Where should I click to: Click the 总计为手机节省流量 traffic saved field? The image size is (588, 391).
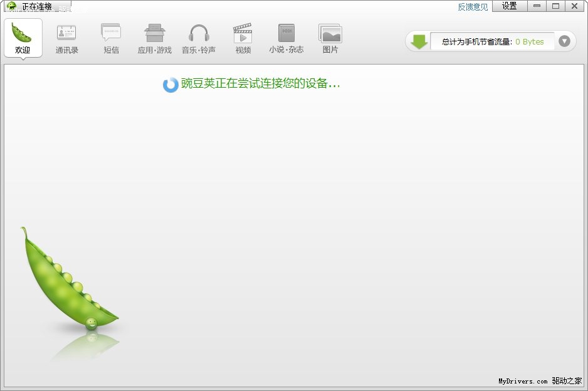point(492,41)
